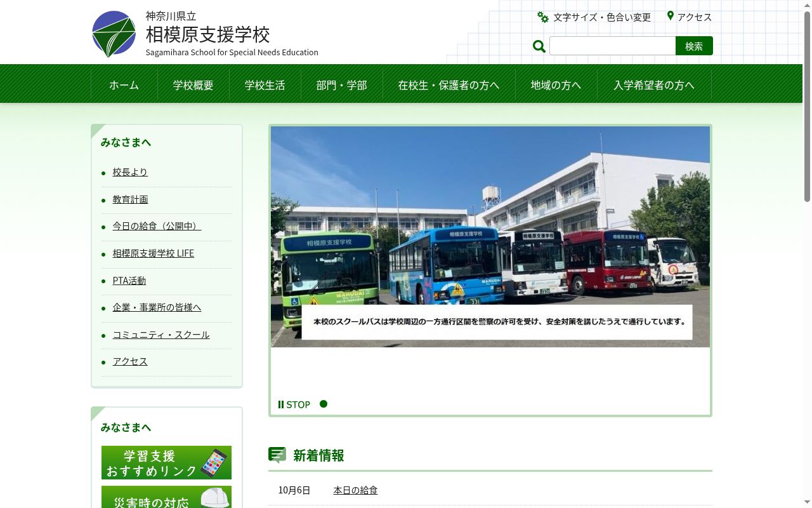Open the 入学希望者の方へ menu item
812x508 pixels.
pyautogui.click(x=654, y=84)
